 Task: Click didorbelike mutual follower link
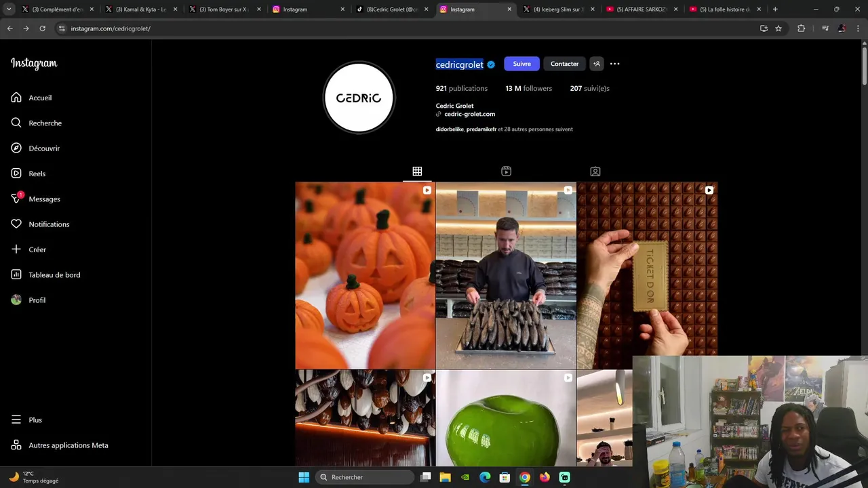tap(450, 129)
